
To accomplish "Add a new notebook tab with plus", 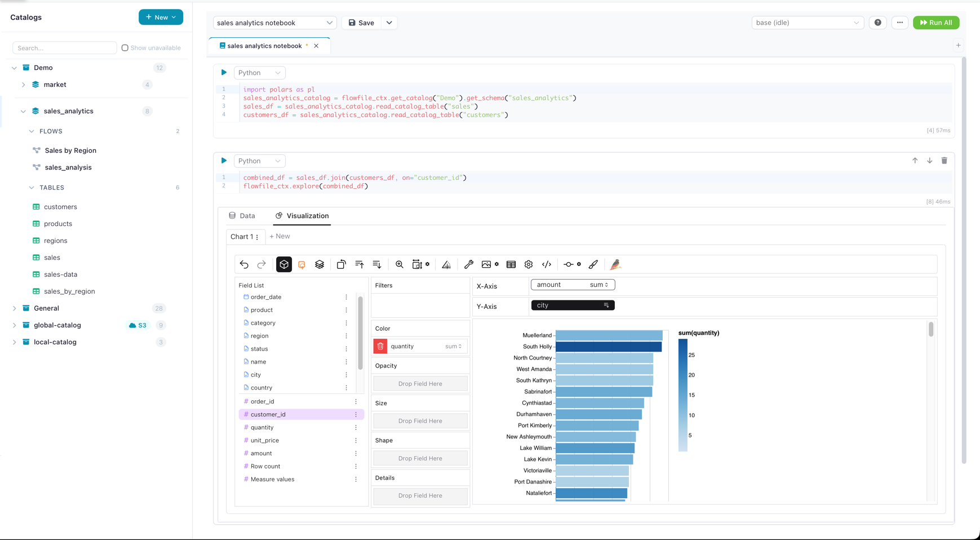I will coord(958,45).
